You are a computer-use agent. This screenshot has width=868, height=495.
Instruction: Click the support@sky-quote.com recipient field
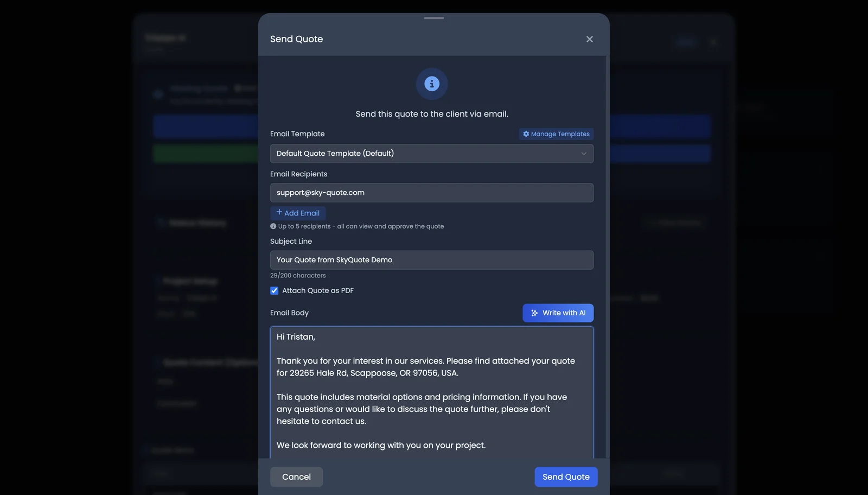(x=432, y=193)
